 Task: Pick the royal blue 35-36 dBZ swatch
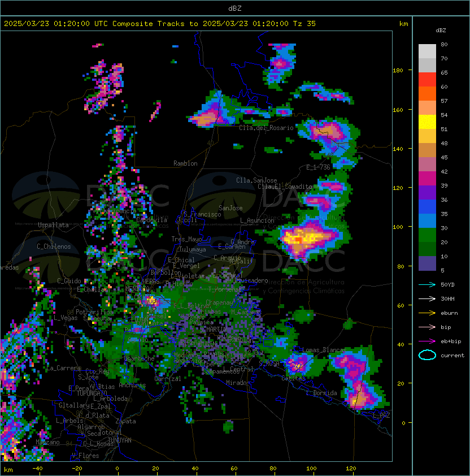click(427, 207)
